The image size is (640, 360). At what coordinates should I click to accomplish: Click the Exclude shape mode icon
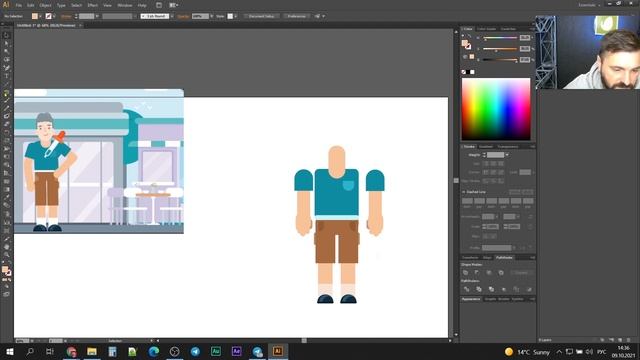(501, 273)
